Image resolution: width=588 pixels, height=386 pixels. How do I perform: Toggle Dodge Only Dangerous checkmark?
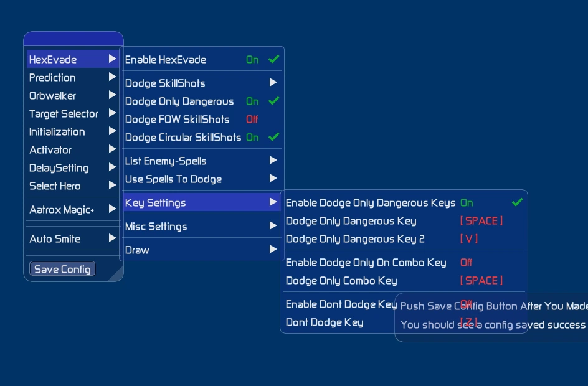tap(273, 100)
